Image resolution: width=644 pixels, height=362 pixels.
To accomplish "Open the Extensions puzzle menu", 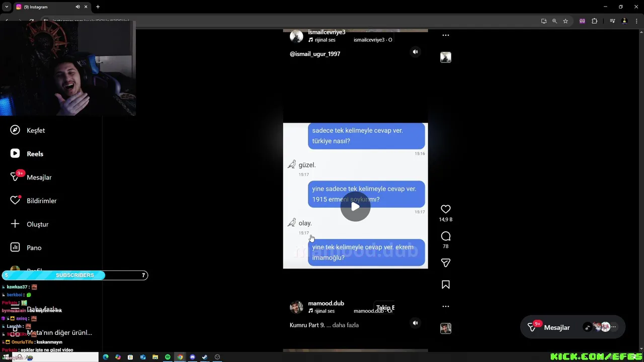I will coord(594,21).
